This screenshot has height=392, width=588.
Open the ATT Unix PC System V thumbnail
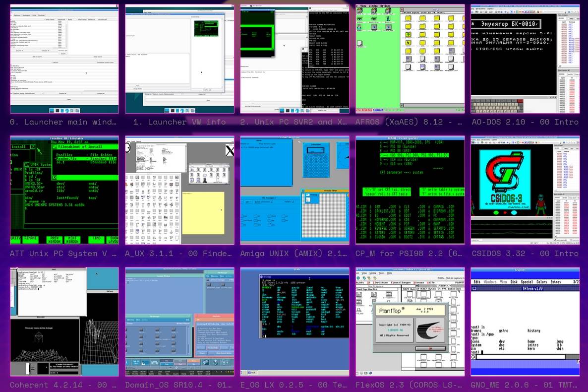click(x=64, y=191)
